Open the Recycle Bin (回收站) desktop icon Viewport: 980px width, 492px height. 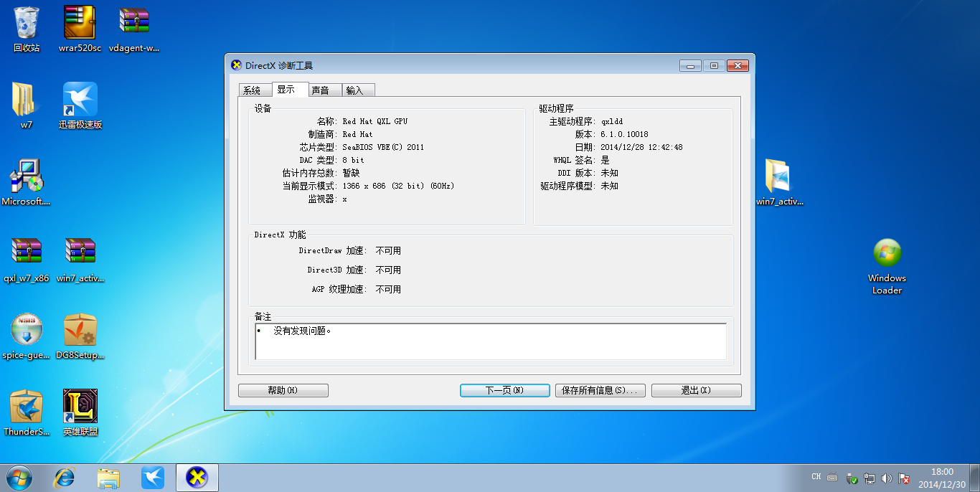pyautogui.click(x=27, y=29)
